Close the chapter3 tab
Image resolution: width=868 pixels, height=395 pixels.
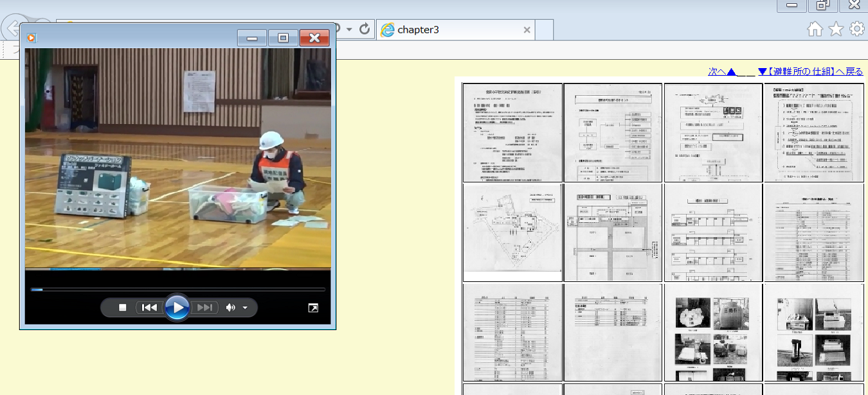tap(527, 30)
